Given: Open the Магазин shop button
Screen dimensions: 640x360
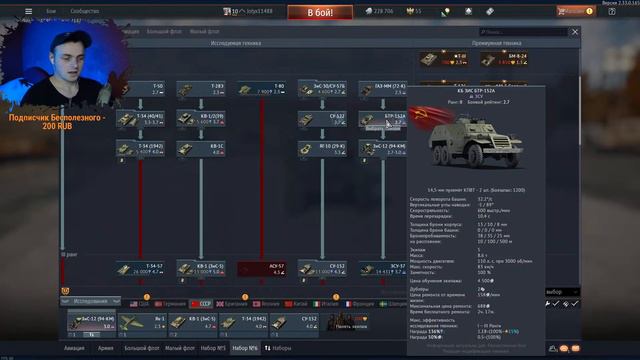Looking at the screenshot, I should [x=576, y=11].
